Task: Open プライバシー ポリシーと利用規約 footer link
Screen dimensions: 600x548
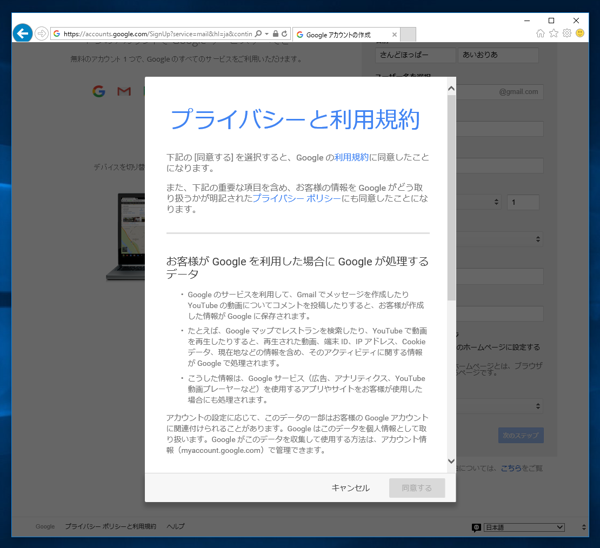Action: point(111,526)
